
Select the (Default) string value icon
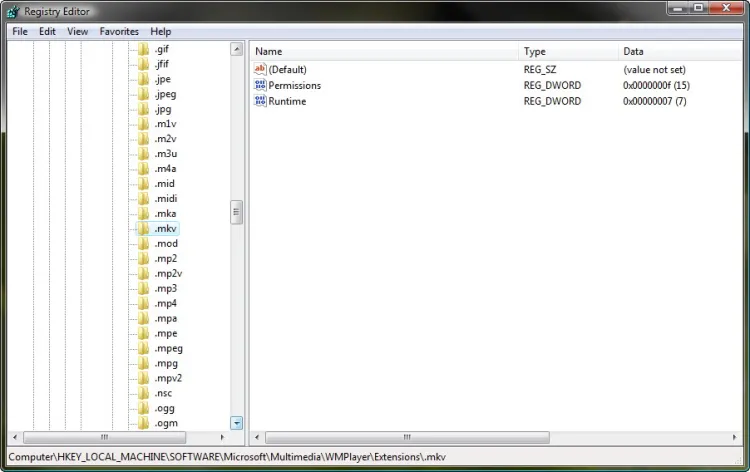coord(260,70)
